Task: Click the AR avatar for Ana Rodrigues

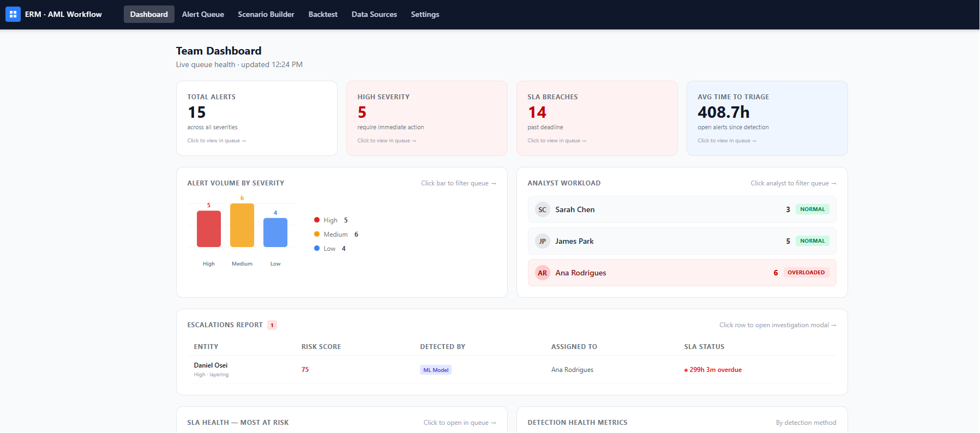Action: [542, 273]
